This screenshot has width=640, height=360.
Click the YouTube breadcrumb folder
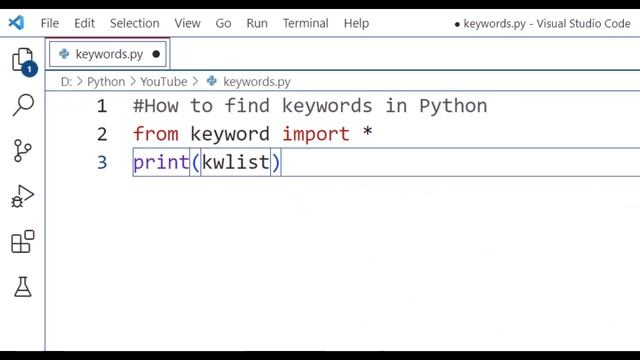pyautogui.click(x=164, y=82)
